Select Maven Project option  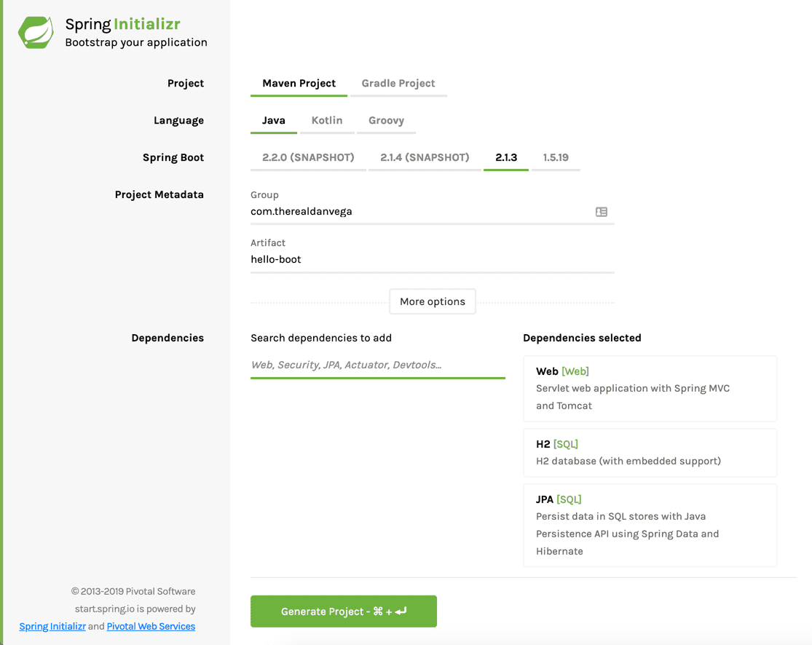(x=299, y=84)
